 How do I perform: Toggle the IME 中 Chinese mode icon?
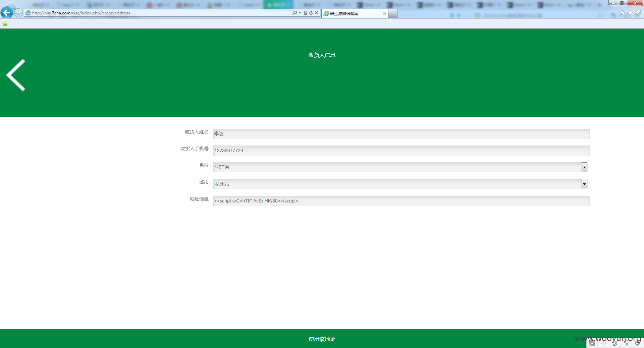click(603, 343)
